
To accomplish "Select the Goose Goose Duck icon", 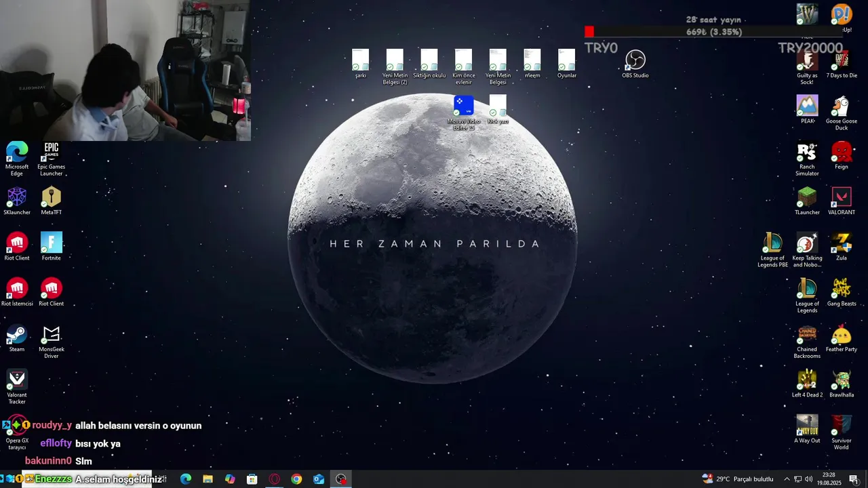I will 842,113.
